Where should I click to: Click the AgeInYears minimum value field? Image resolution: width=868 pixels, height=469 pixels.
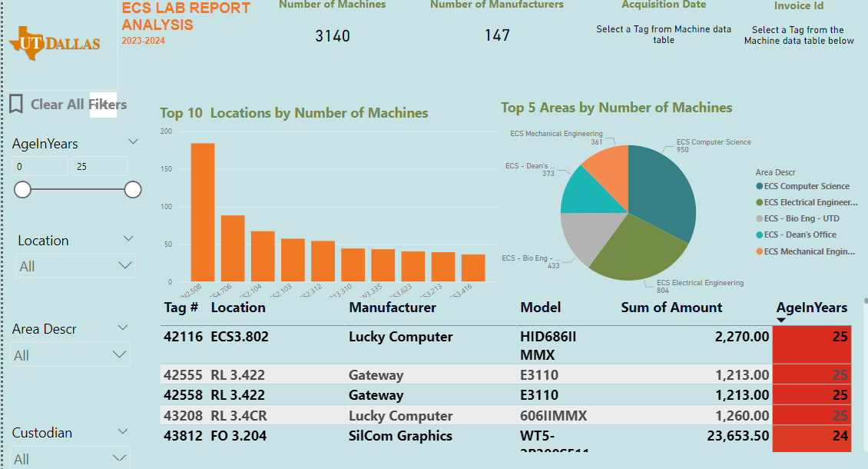40,166
